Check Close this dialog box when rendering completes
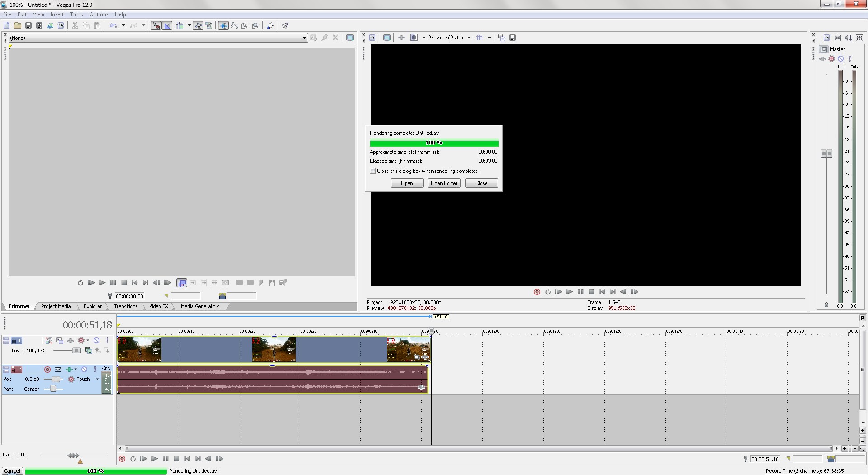The height and width of the screenshot is (475, 868). (373, 171)
